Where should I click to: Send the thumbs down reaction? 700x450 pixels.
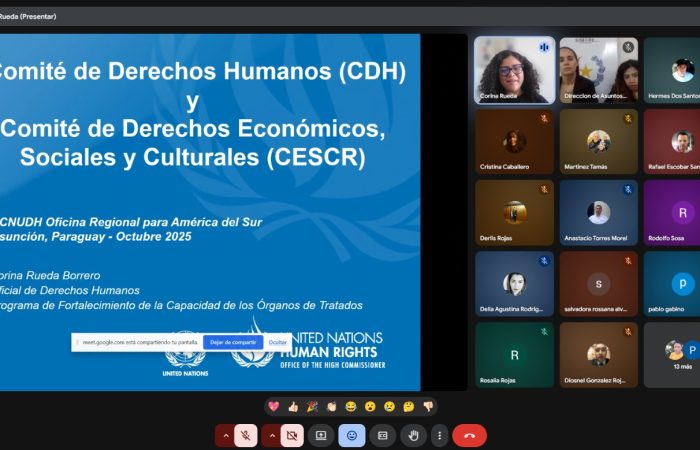click(428, 406)
